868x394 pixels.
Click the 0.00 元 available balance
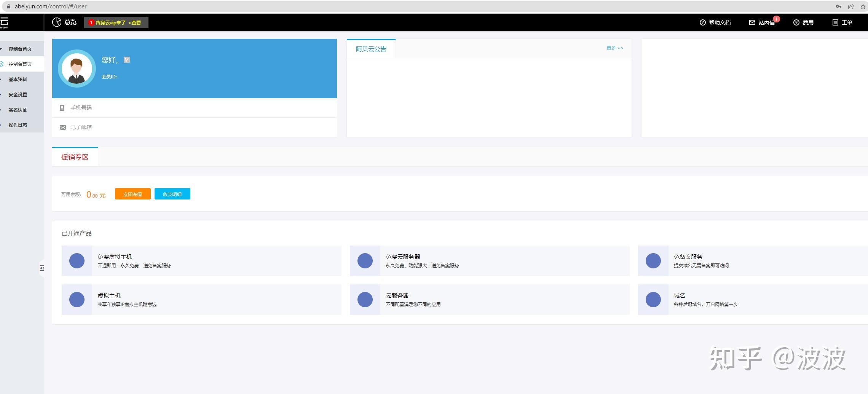[x=96, y=195]
